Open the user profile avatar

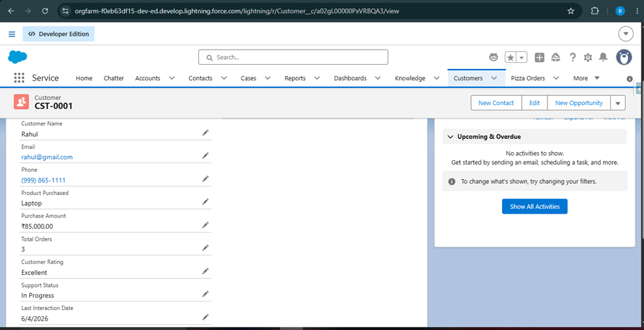624,58
